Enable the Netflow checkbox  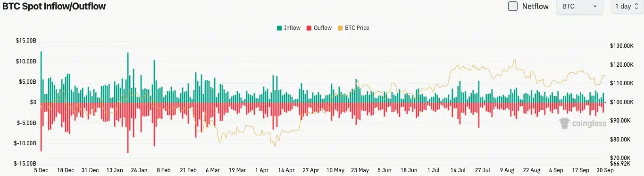click(x=512, y=7)
